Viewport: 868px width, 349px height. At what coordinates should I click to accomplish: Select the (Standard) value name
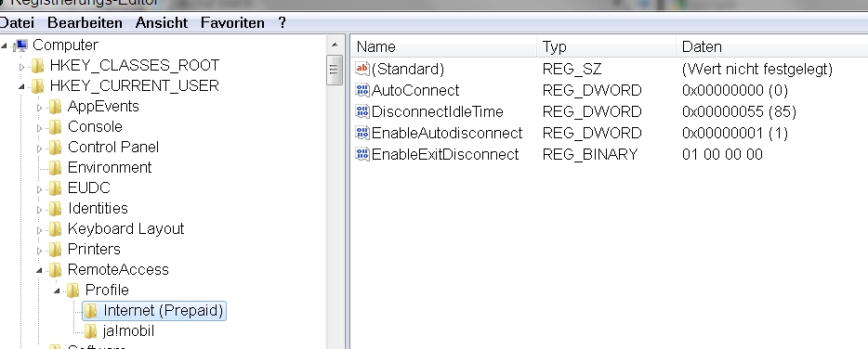(408, 69)
